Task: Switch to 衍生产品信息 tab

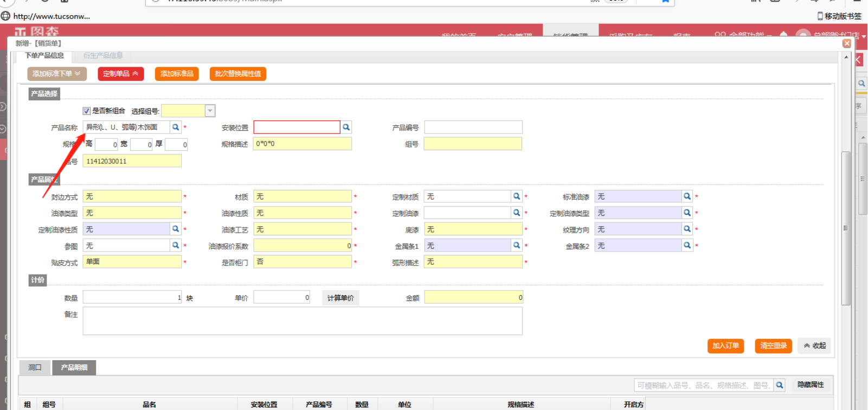Action: (103, 55)
